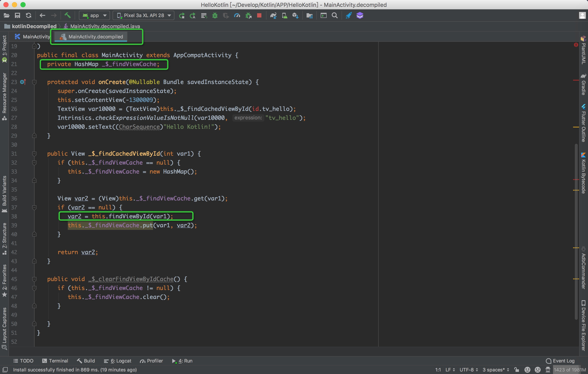Click the inspector hat icon in status bar
Screen dimensions: 588x374
[x=548, y=370]
